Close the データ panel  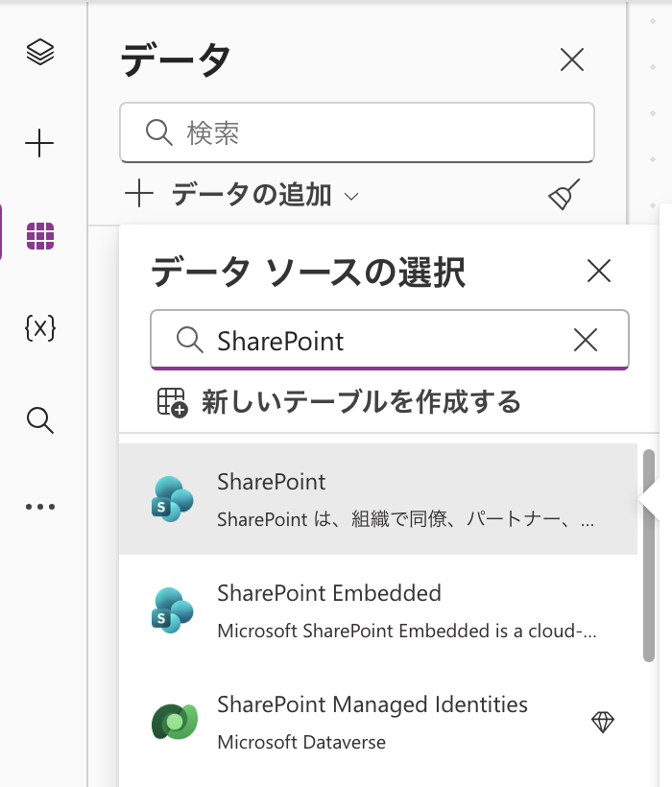click(571, 60)
